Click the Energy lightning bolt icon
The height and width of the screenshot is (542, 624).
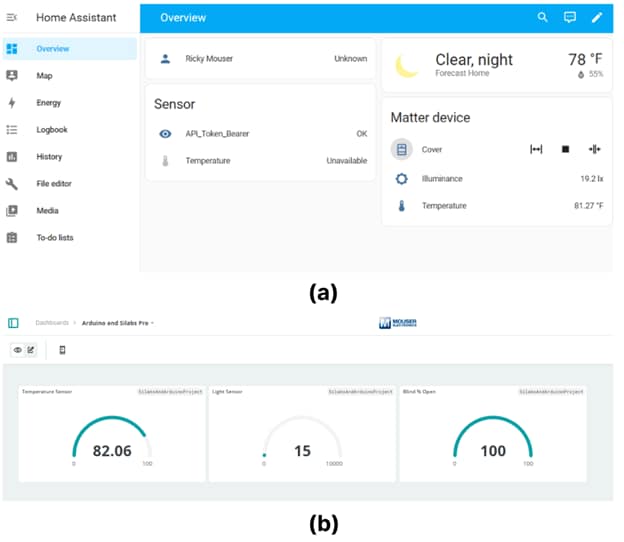point(12,103)
